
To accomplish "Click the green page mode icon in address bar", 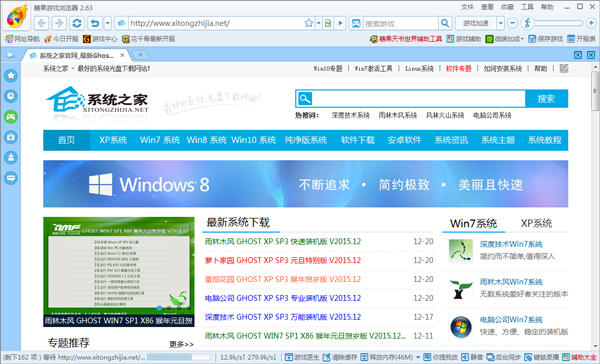I will pyautogui.click(x=328, y=23).
